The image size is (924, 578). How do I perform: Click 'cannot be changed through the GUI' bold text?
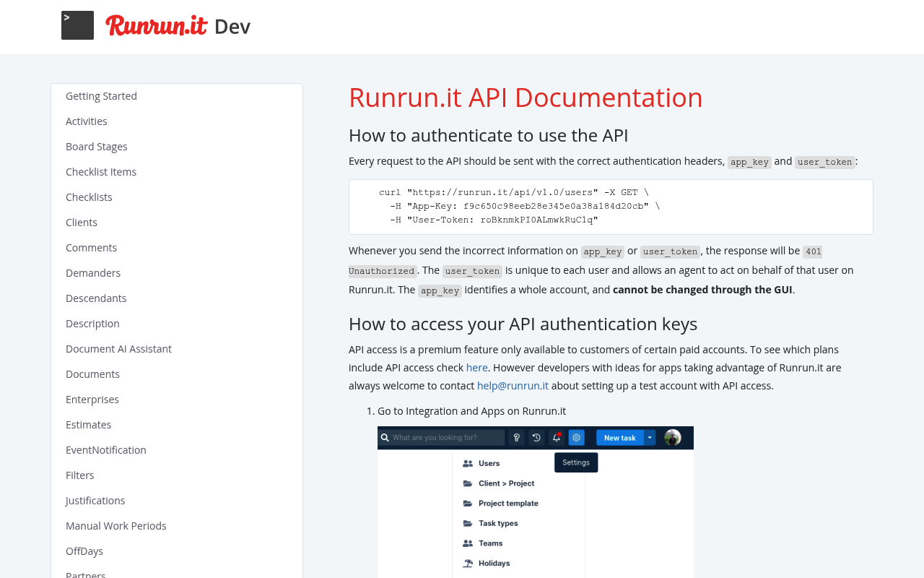tap(702, 290)
